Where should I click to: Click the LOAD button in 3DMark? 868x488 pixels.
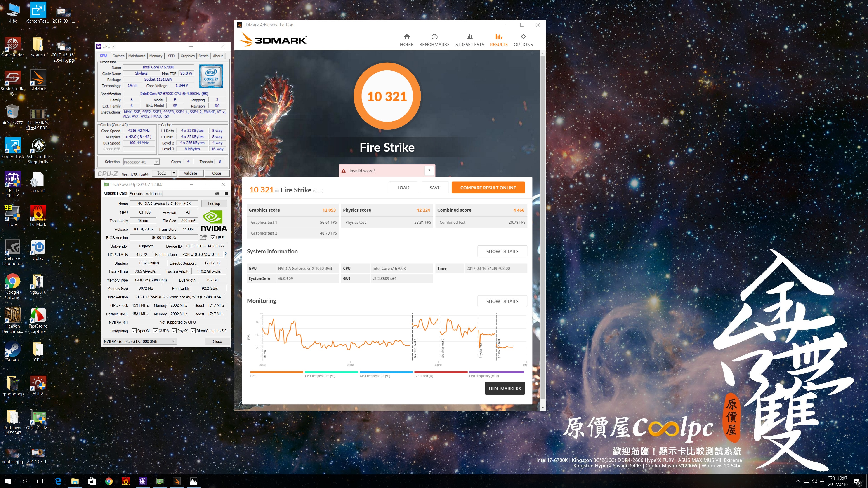point(403,188)
